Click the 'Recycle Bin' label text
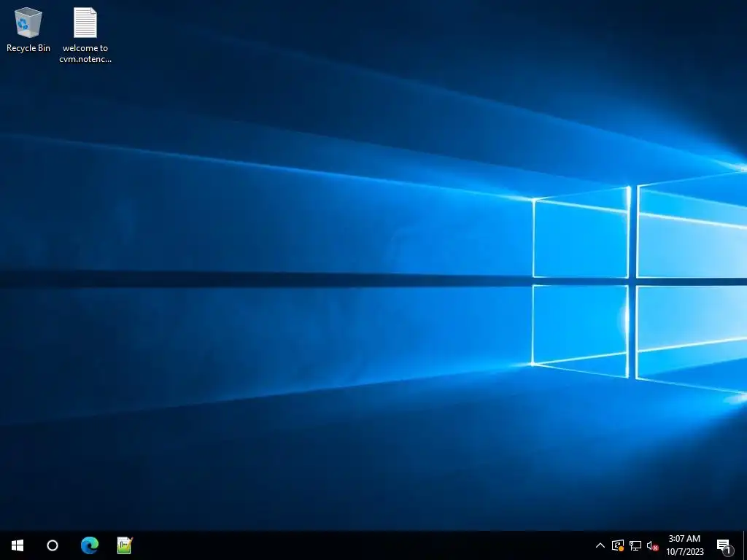 tap(28, 48)
